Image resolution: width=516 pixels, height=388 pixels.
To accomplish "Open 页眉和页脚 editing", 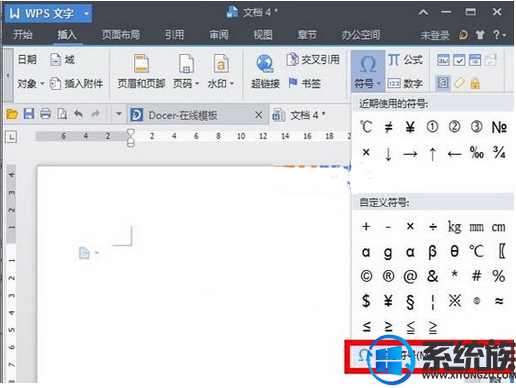I will click(x=141, y=72).
